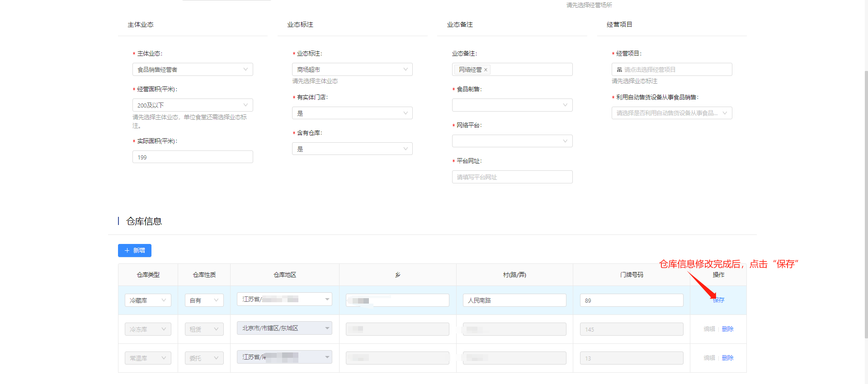The image size is (868, 384).
Task: Click 保存 link in first warehouse row
Action: pyautogui.click(x=718, y=300)
